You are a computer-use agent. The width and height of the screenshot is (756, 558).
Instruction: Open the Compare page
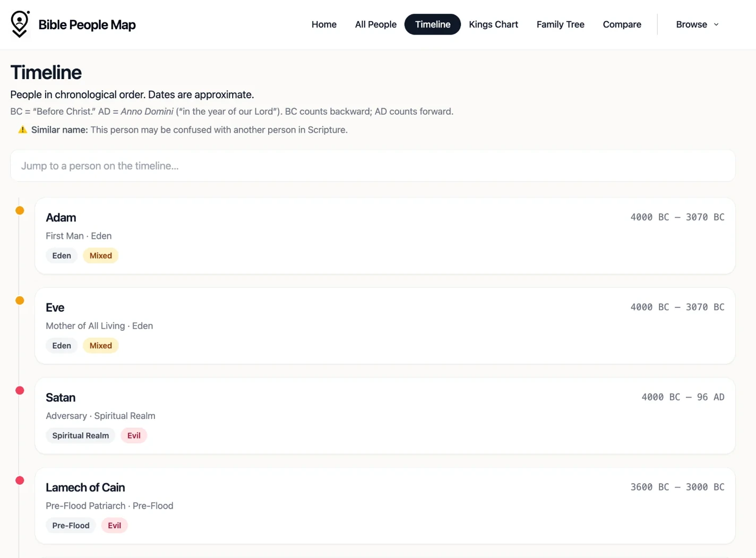(622, 24)
